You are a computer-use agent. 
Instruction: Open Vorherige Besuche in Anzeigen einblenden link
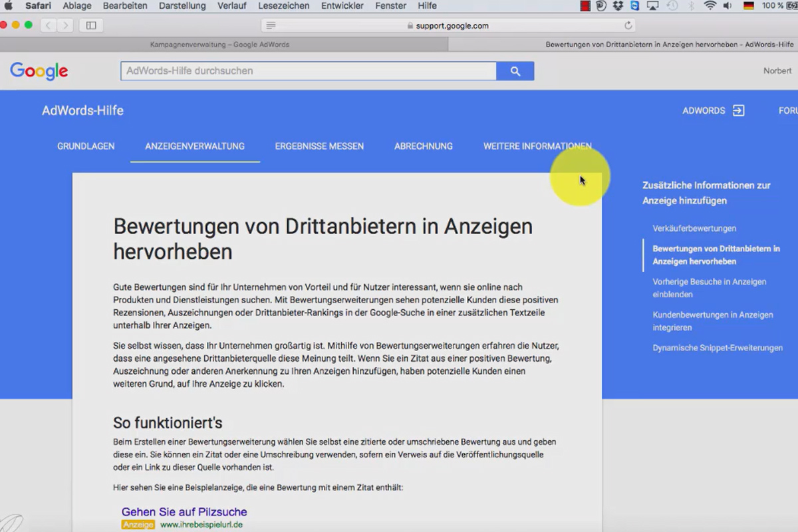point(710,288)
